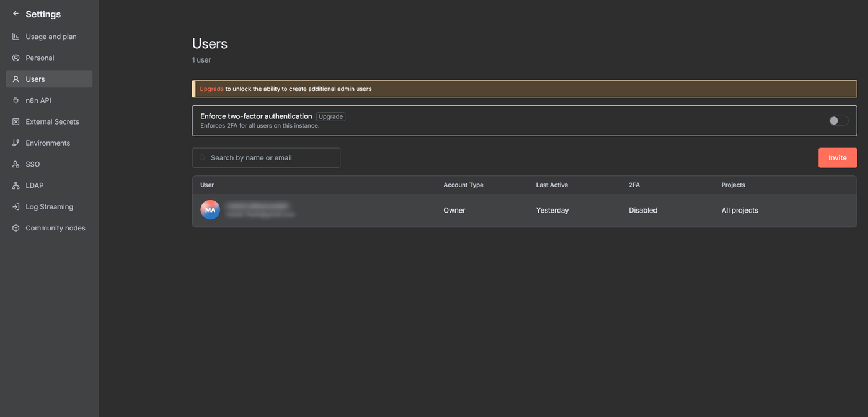Image resolution: width=868 pixels, height=417 pixels.
Task: Toggle Enforce two-factor authentication switch
Action: (x=838, y=121)
